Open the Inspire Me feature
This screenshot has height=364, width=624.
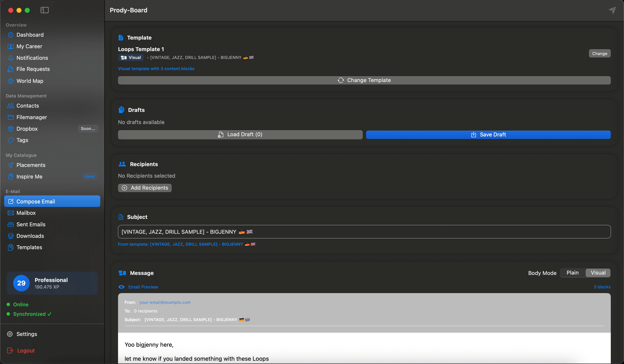(x=30, y=177)
